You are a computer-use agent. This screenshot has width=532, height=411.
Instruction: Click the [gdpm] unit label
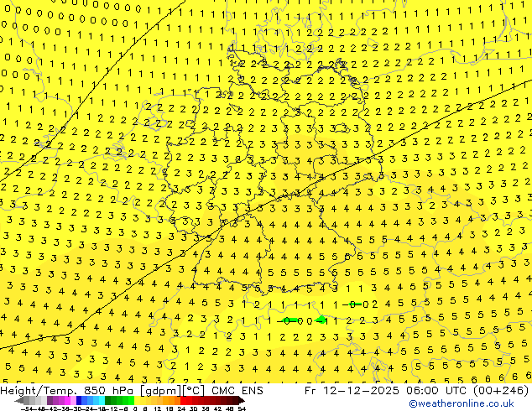[161, 391]
